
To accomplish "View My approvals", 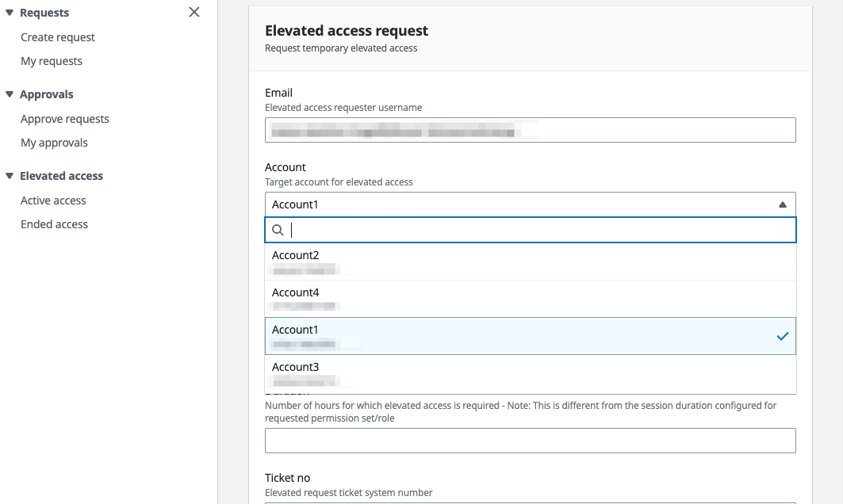I will point(54,143).
